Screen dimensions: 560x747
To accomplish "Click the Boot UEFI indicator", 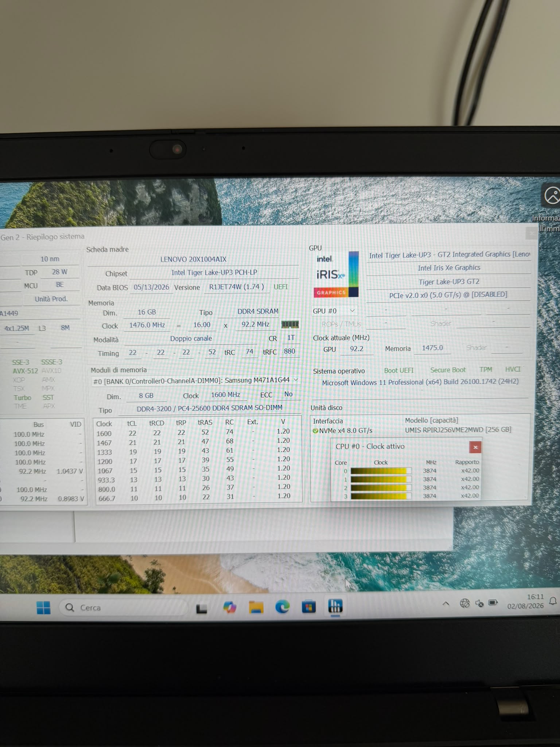I will click(x=398, y=371).
